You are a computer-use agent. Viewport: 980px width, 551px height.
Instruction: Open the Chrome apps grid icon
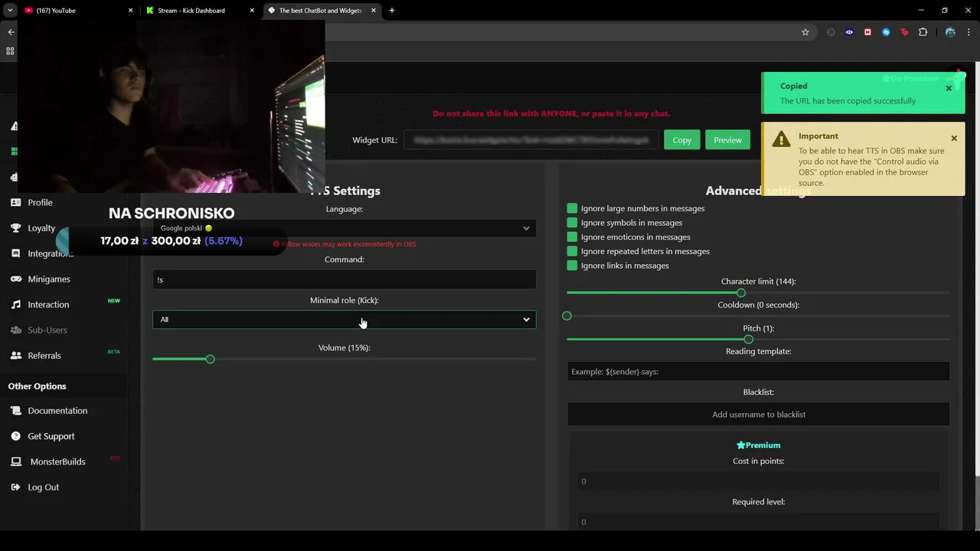(x=10, y=51)
